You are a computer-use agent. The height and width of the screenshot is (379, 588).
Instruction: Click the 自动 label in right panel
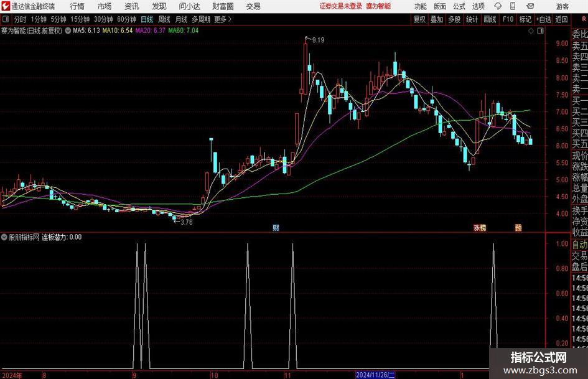click(x=580, y=245)
